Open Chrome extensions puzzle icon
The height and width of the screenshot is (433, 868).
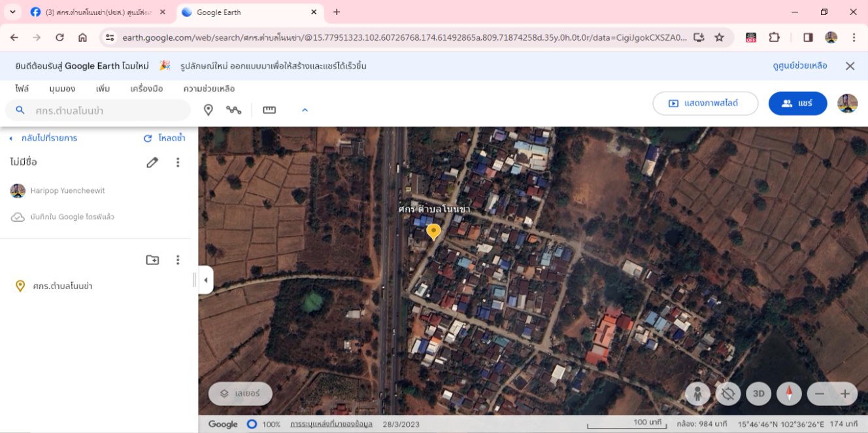tap(774, 37)
